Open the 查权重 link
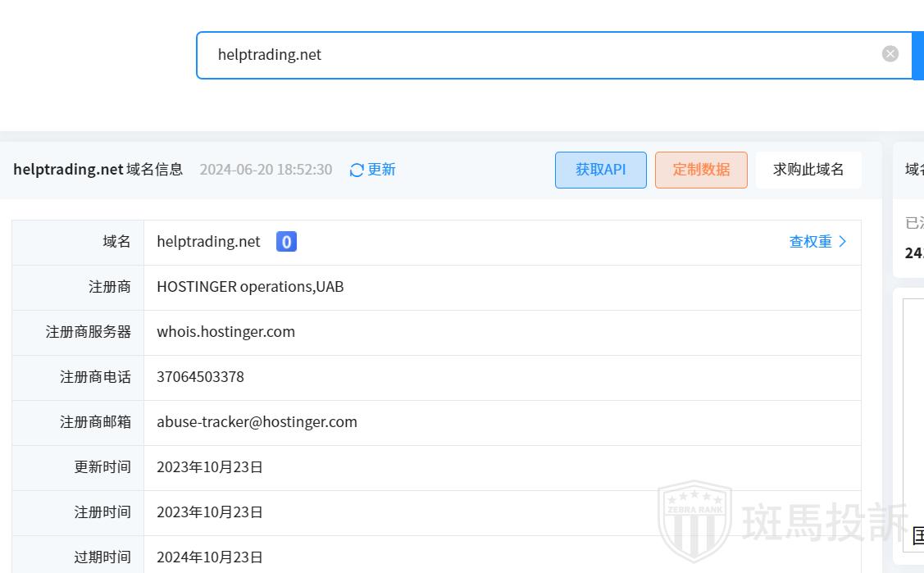 click(x=810, y=242)
